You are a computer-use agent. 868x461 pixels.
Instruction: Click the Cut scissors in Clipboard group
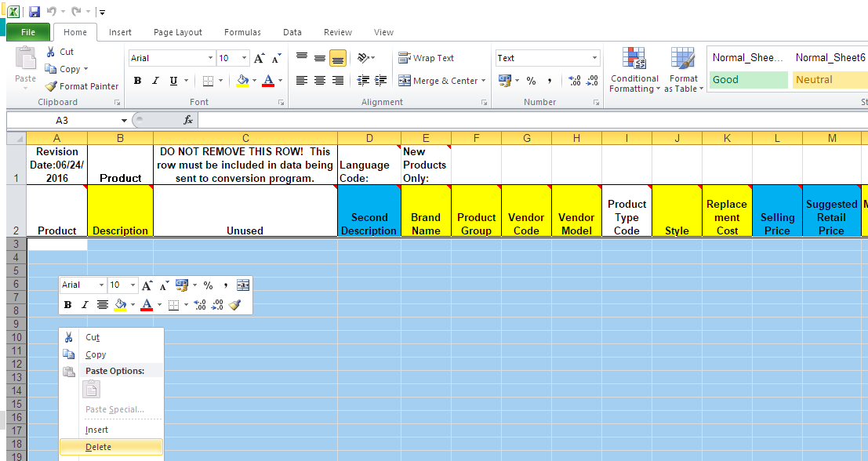coord(51,52)
